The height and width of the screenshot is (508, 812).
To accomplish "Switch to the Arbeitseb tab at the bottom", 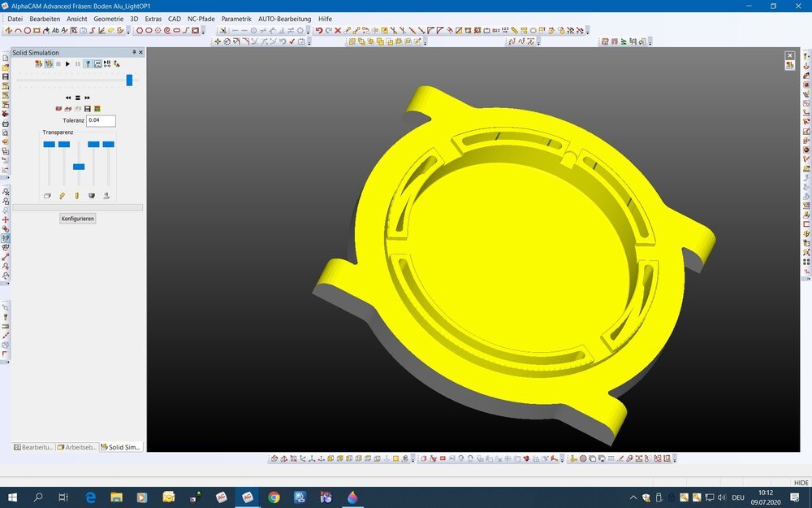I will coord(79,446).
